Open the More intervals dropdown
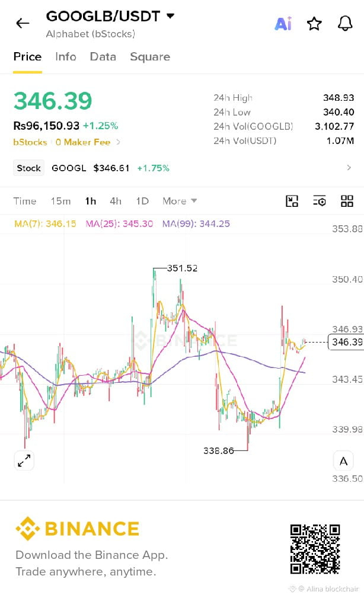 coord(179,201)
